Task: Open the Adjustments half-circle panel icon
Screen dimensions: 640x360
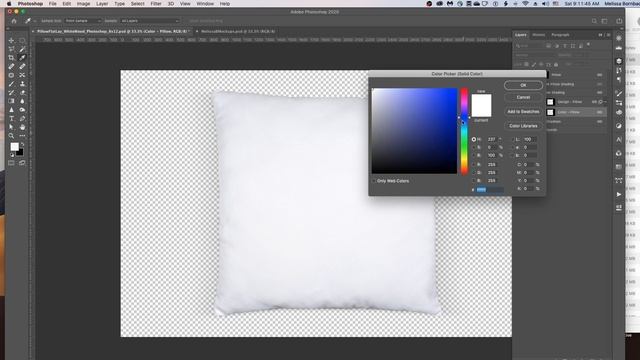Action: click(x=619, y=126)
